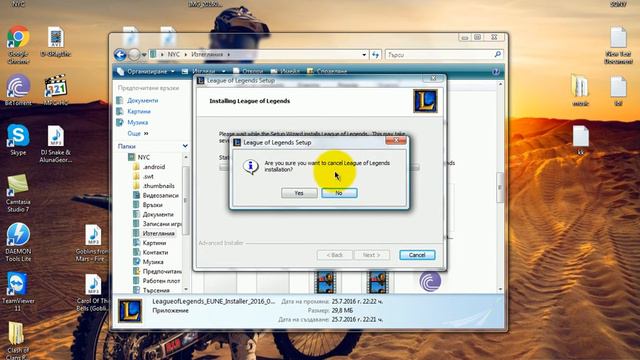Open the Документи favorite link
640x360 pixels.
click(x=142, y=100)
